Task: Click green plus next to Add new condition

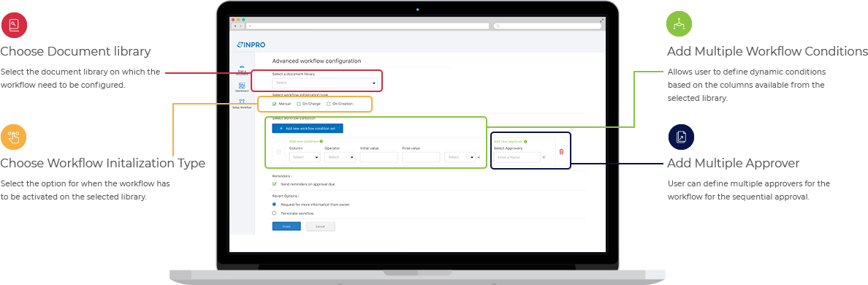Action: tap(321, 142)
